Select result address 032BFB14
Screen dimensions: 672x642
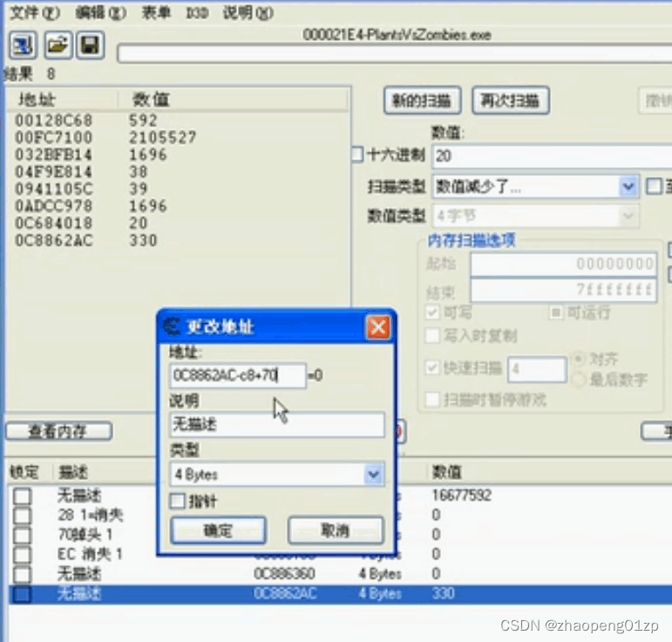click(x=53, y=154)
